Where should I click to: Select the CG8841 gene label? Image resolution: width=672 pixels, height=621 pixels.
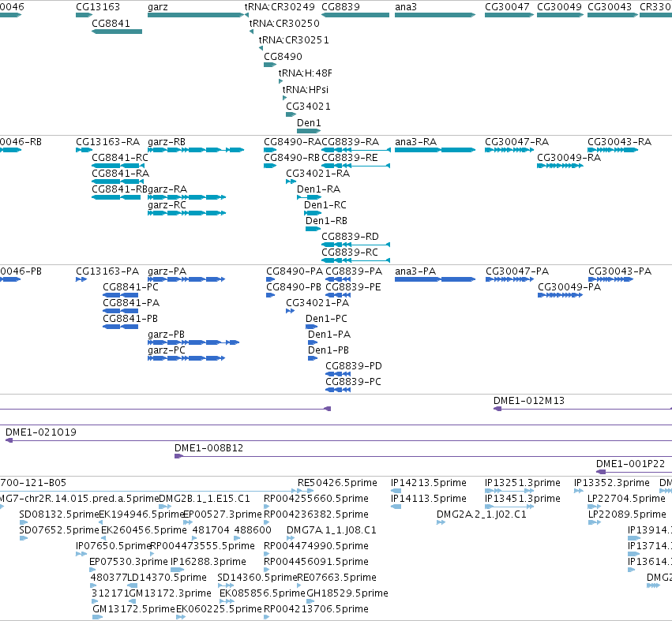(111, 23)
